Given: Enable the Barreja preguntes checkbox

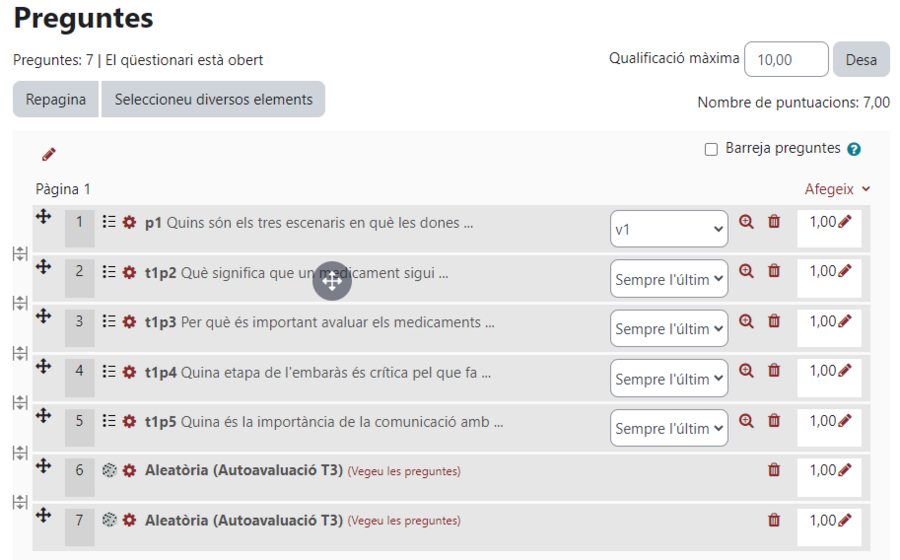Looking at the screenshot, I should point(711,149).
